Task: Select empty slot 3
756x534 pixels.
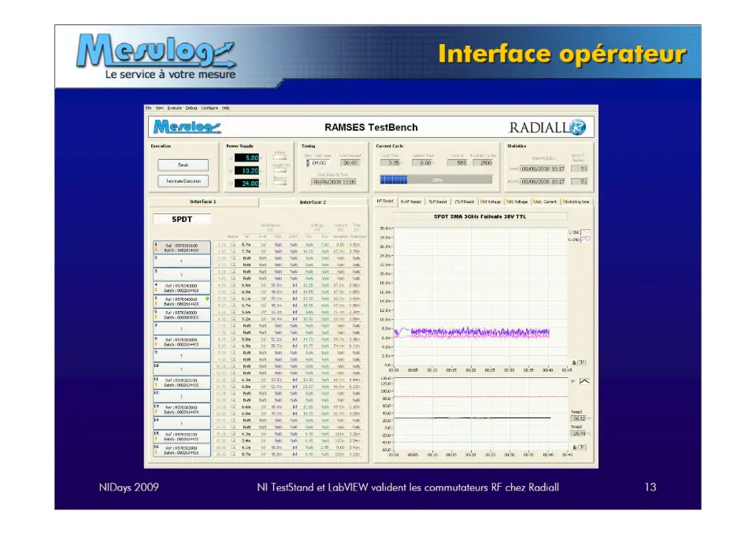Action: 182,274
